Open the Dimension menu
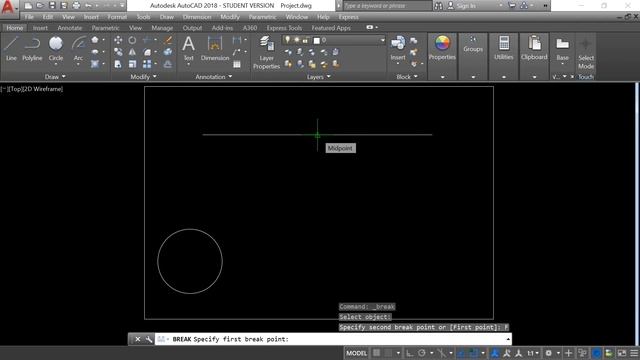The height and width of the screenshot is (360, 640). [197, 17]
